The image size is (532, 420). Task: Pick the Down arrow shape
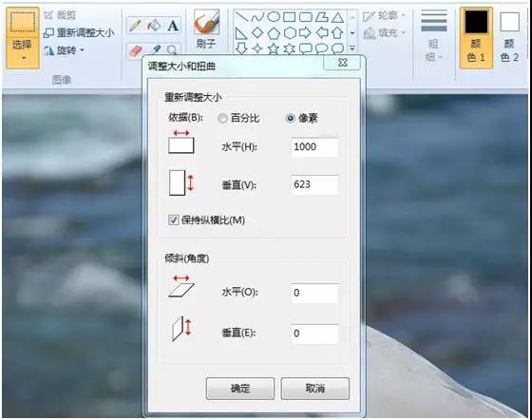tap(241, 48)
